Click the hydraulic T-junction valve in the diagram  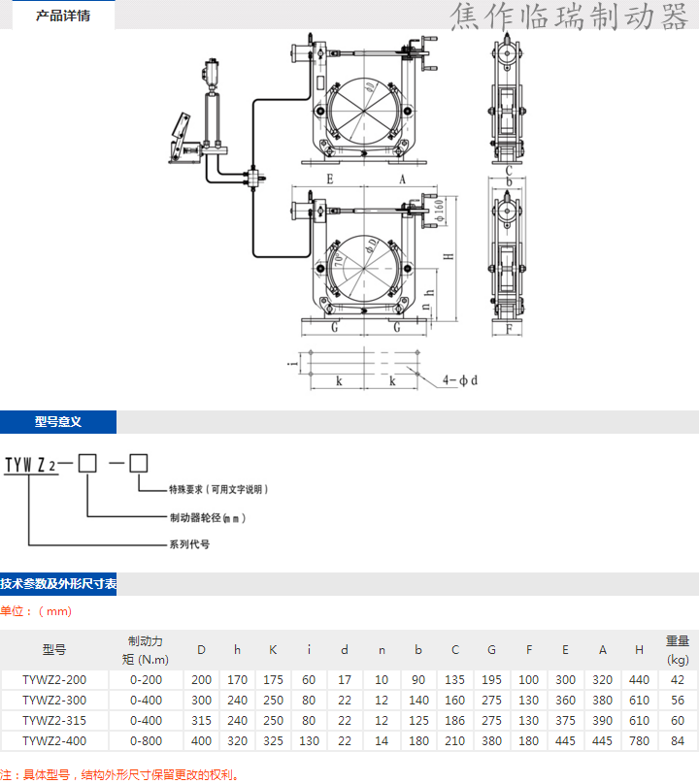[x=255, y=178]
